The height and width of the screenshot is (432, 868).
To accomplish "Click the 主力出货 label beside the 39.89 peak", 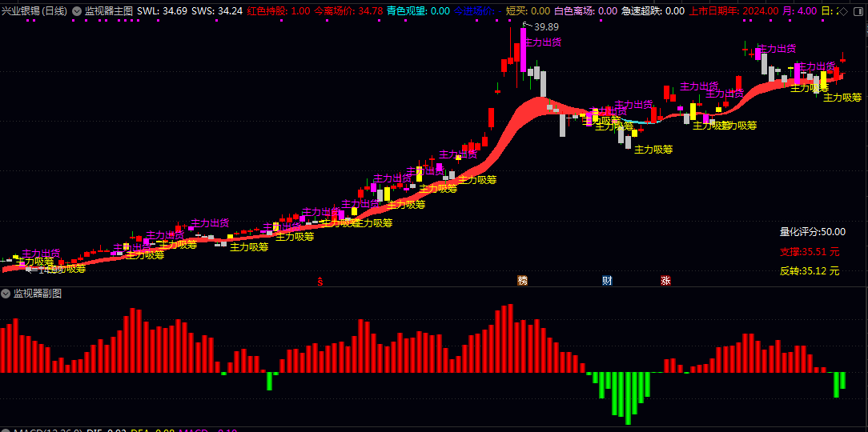I will click(x=543, y=42).
